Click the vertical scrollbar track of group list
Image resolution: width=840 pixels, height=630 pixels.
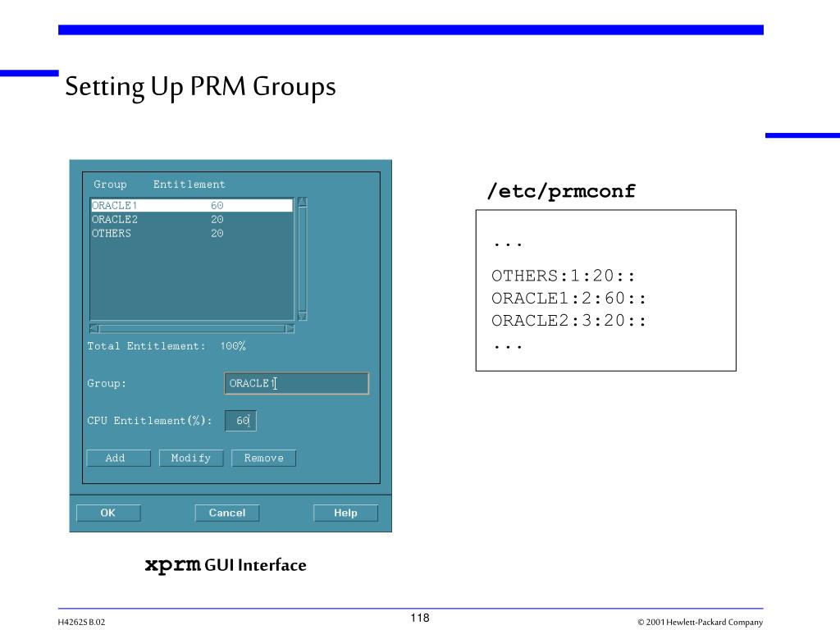302,259
